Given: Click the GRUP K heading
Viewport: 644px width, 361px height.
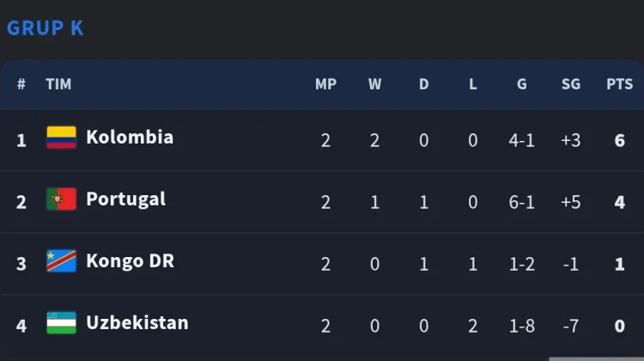Looking at the screenshot, I should click(x=46, y=28).
